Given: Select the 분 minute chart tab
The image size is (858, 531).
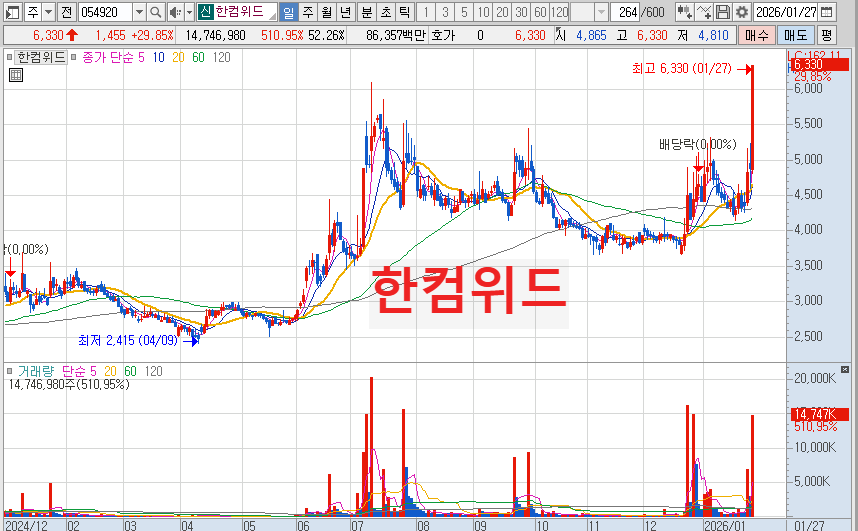Looking at the screenshot, I should point(367,11).
